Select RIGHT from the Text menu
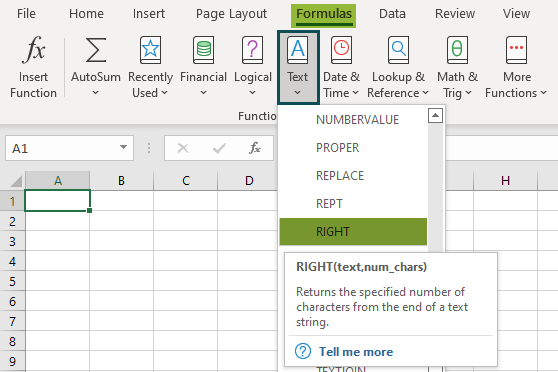The height and width of the screenshot is (372, 558). 353,232
